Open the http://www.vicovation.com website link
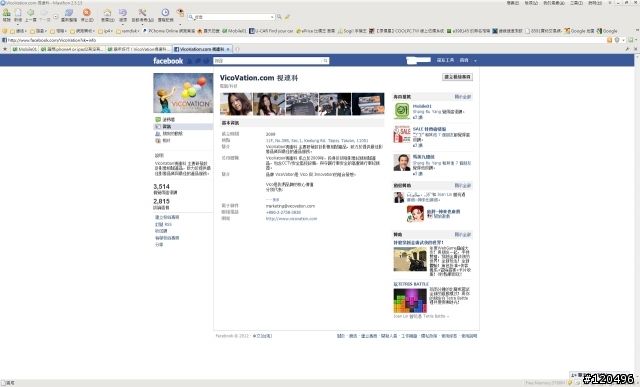 click(x=291, y=219)
